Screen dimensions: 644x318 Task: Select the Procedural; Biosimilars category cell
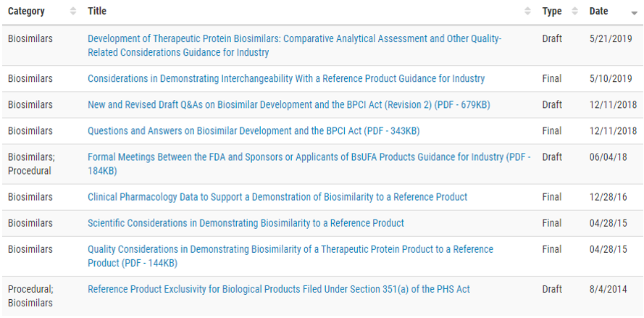(x=30, y=296)
